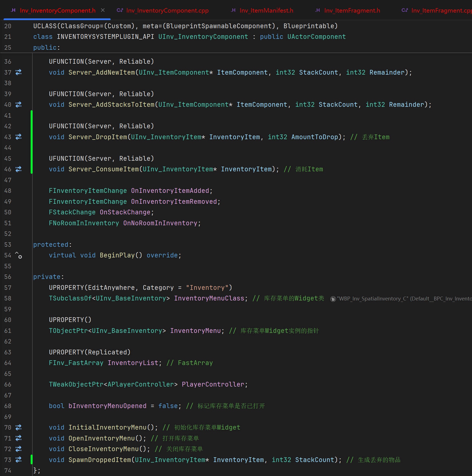Image resolution: width=472 pixels, height=476 pixels.
Task: Click the BeginPlay function name
Action: click(117, 255)
